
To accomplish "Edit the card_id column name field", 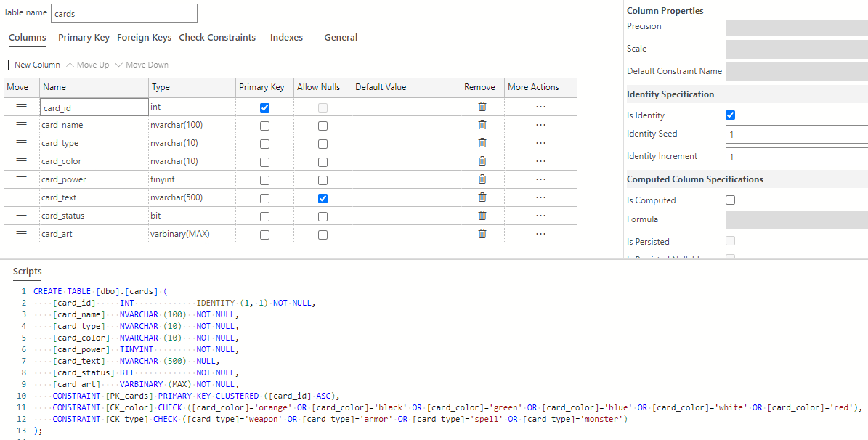I will (x=94, y=107).
